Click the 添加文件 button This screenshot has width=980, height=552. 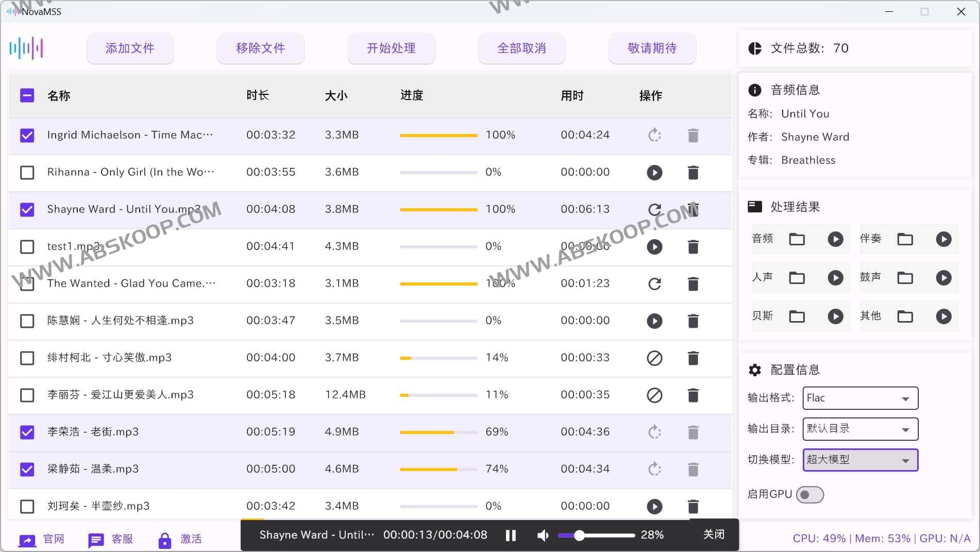coord(130,48)
